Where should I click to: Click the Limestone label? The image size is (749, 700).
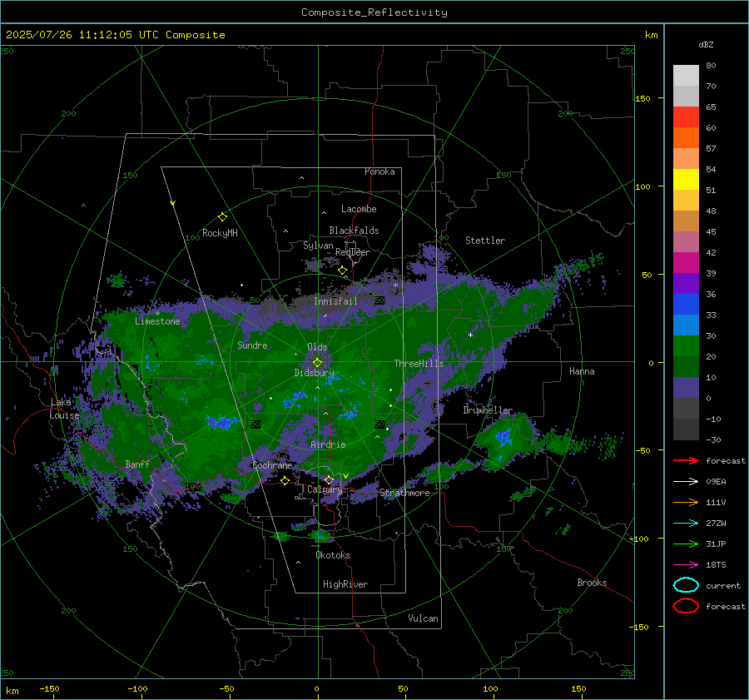(157, 321)
